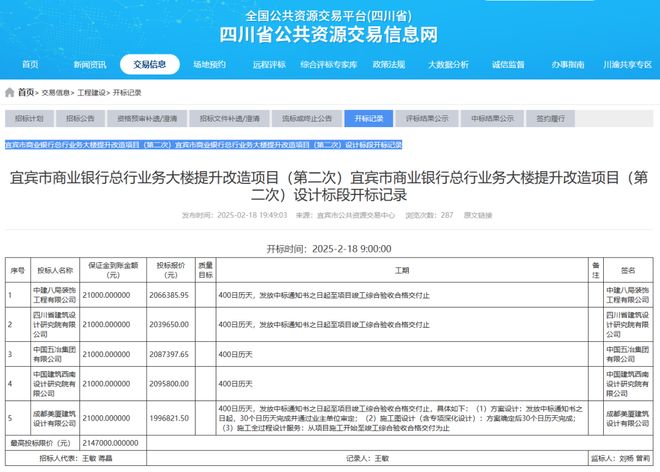Viewport: 660px width, 472px height.
Task: Click bid price 2066385.95
Action: pos(169,295)
